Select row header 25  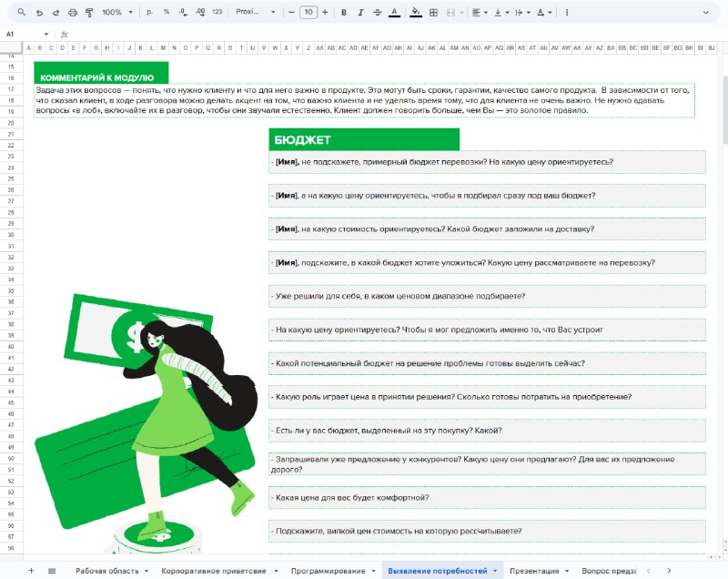coord(11,178)
